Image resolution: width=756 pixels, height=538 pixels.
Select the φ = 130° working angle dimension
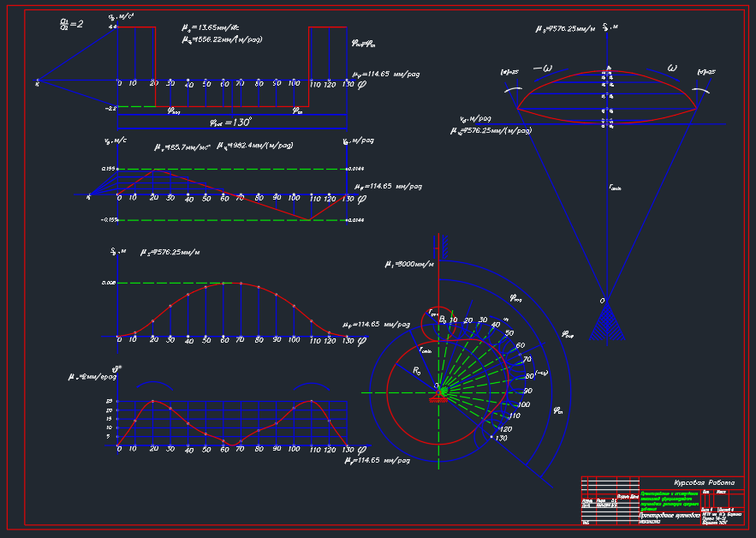[231, 123]
